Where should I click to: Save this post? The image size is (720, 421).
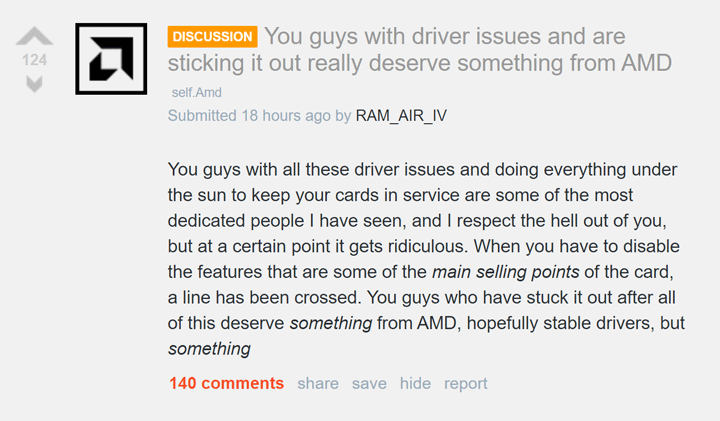coord(369,383)
